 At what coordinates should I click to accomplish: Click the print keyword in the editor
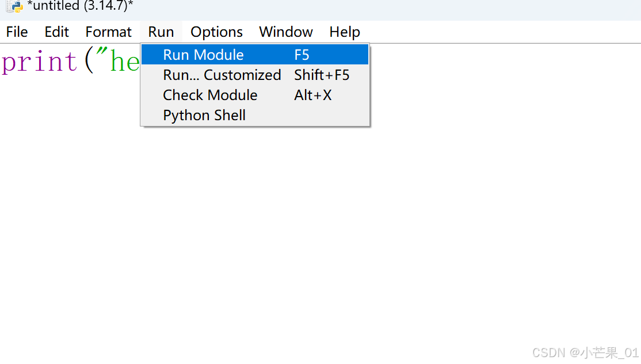point(39,63)
